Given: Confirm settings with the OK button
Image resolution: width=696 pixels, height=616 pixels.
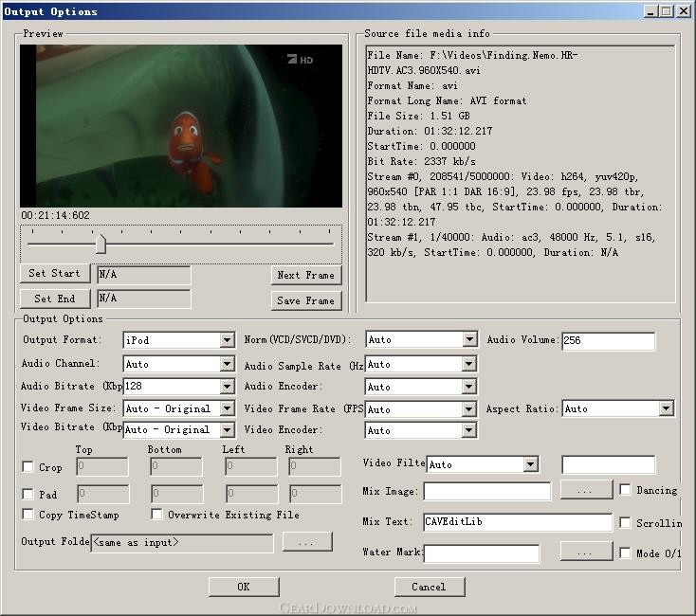Looking at the screenshot, I should click(x=244, y=587).
